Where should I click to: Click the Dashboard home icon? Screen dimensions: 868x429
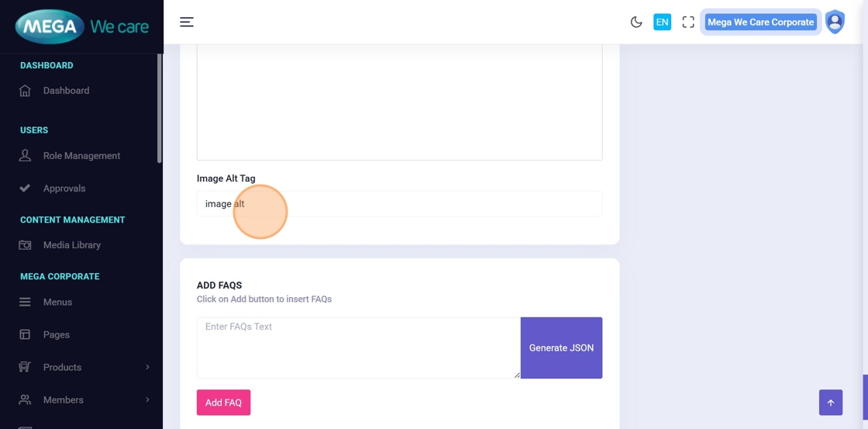25,91
